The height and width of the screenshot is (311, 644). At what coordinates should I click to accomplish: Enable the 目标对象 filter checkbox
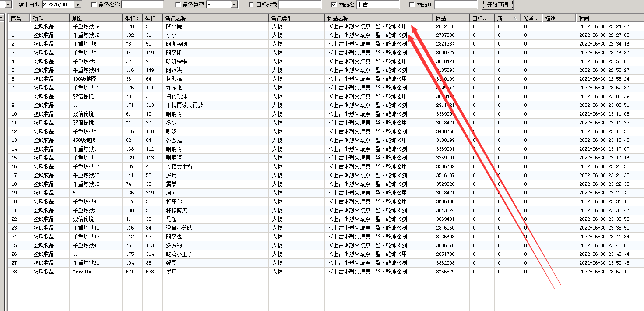(x=250, y=5)
